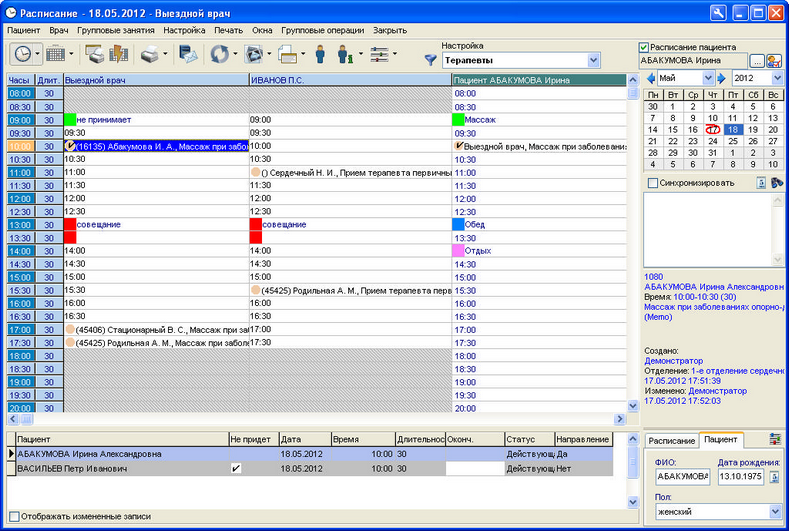Uncheck the 'Расписание пациента' checkbox

643,47
